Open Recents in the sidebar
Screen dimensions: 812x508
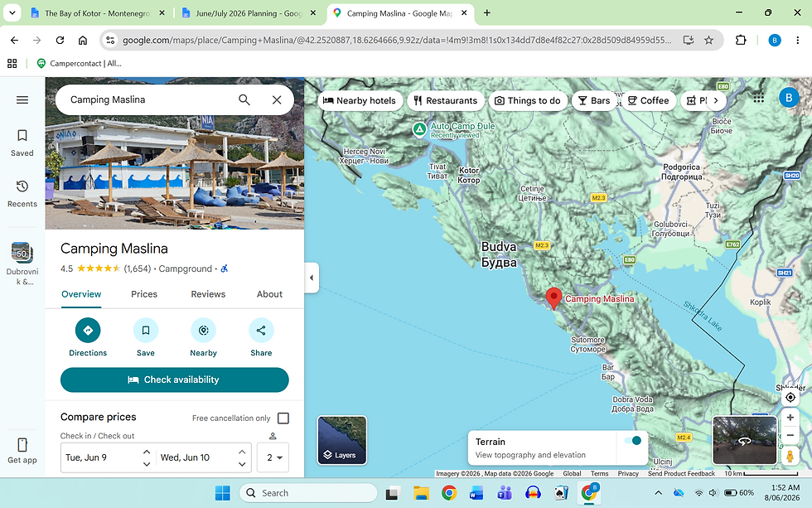[x=22, y=194]
